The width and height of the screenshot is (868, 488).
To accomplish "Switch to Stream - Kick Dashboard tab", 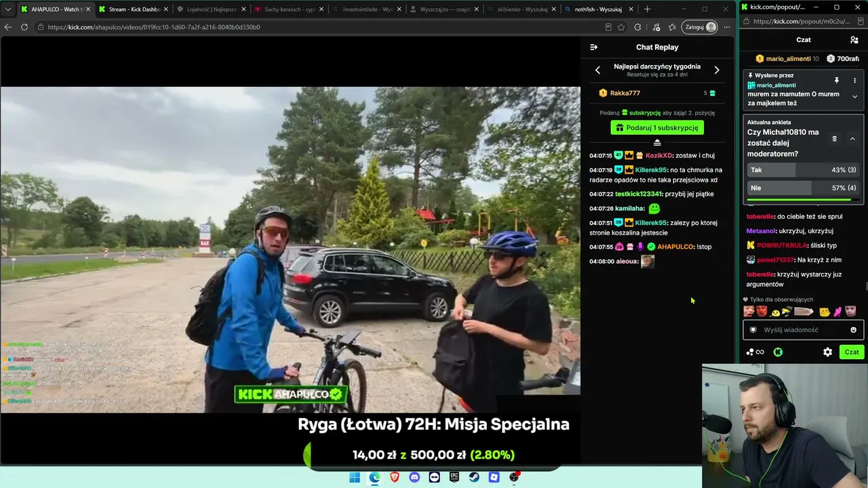I will pos(132,9).
